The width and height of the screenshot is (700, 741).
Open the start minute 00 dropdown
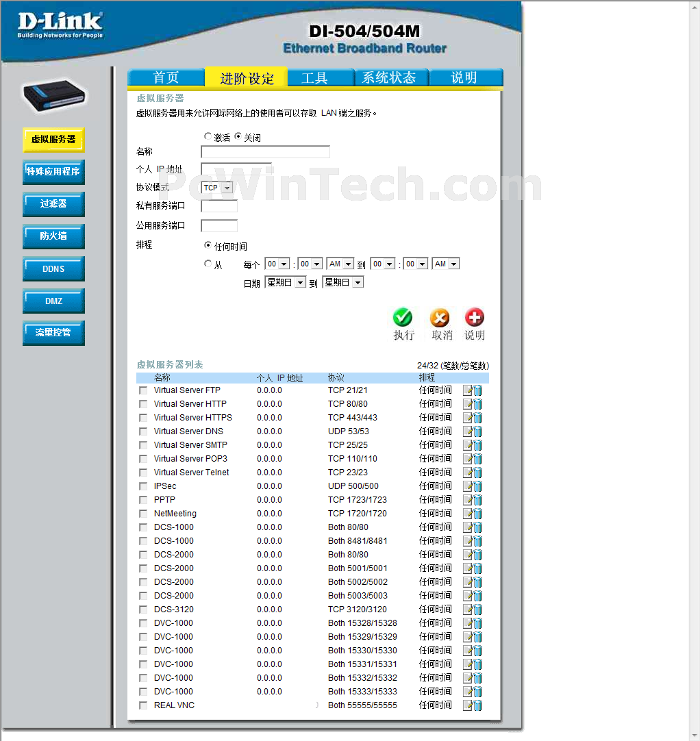tap(310, 264)
